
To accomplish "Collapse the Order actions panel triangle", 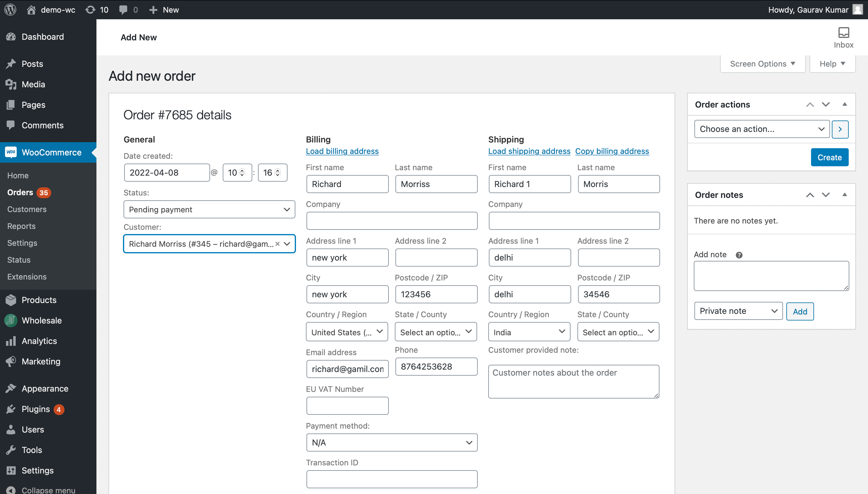I will point(844,104).
